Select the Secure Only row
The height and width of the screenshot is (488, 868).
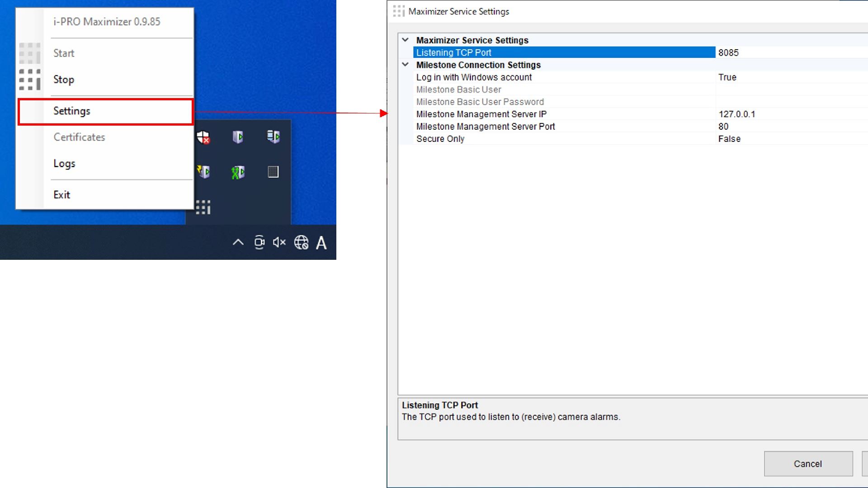pos(564,139)
